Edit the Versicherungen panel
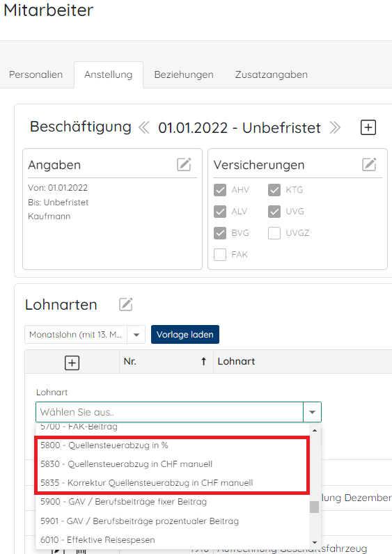Viewport: 392px width, 554px height. tap(369, 165)
